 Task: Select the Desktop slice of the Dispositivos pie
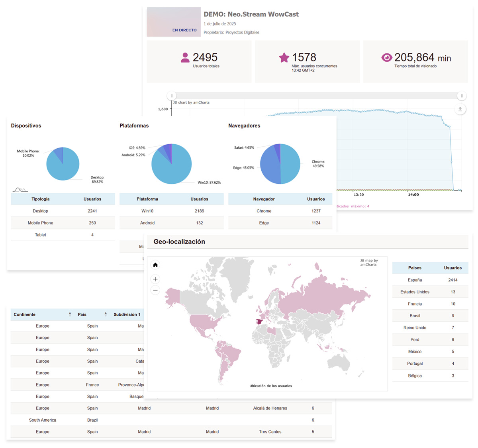[64, 167]
